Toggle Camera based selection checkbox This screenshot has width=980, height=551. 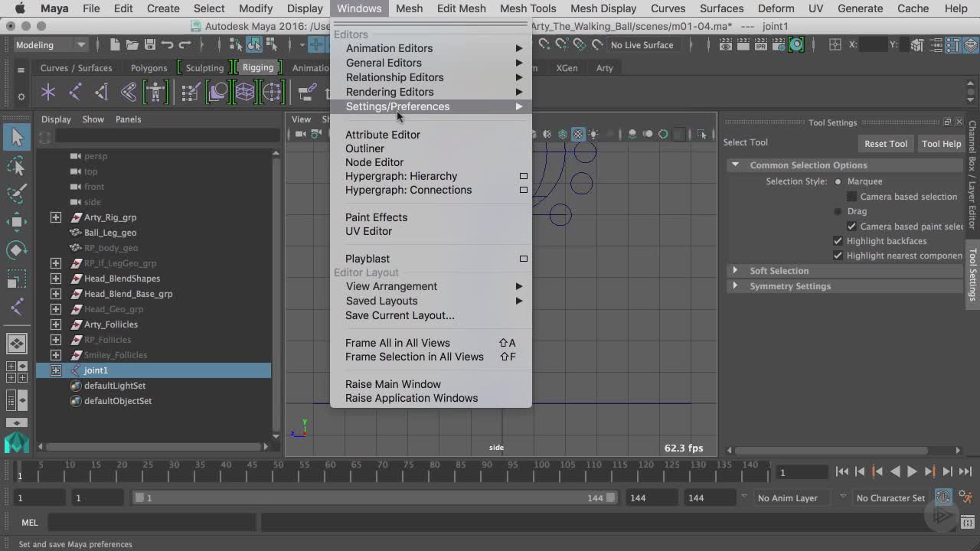851,197
